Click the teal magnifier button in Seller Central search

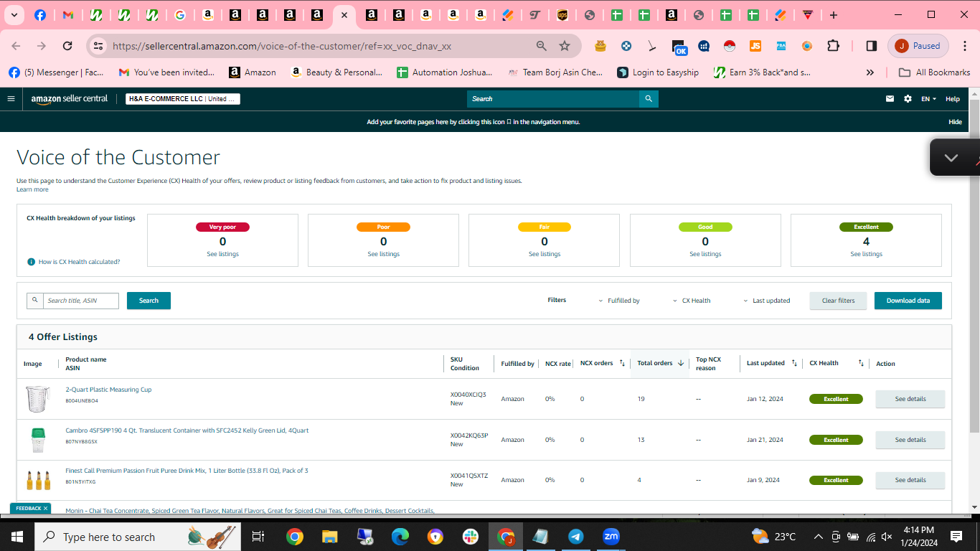click(649, 99)
